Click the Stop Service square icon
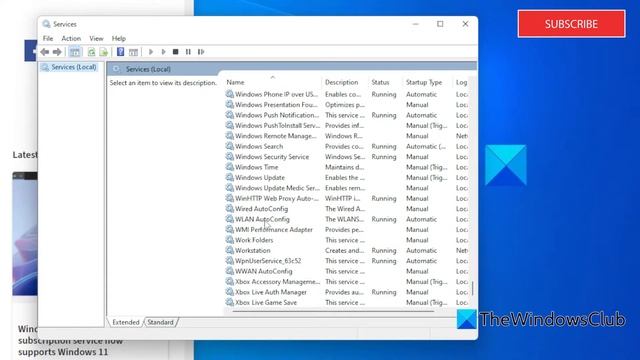 coord(176,52)
